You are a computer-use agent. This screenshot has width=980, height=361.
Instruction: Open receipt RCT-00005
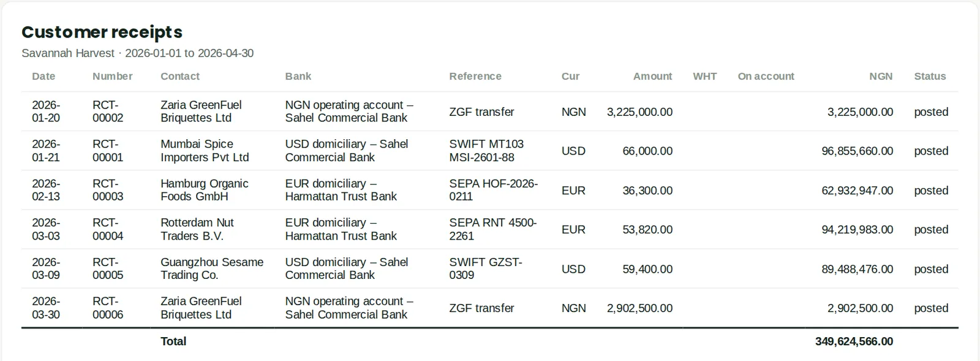pos(108,268)
